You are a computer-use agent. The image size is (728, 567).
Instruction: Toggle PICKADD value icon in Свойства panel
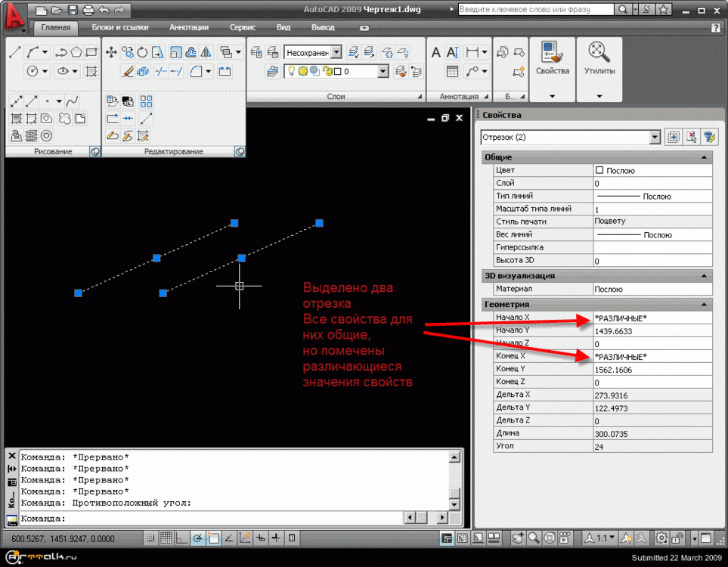pyautogui.click(x=674, y=137)
